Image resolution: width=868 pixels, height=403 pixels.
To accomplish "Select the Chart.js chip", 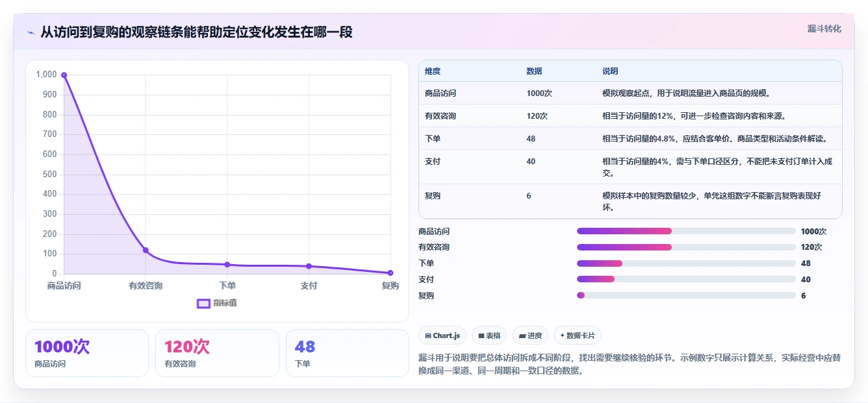I will click(442, 336).
